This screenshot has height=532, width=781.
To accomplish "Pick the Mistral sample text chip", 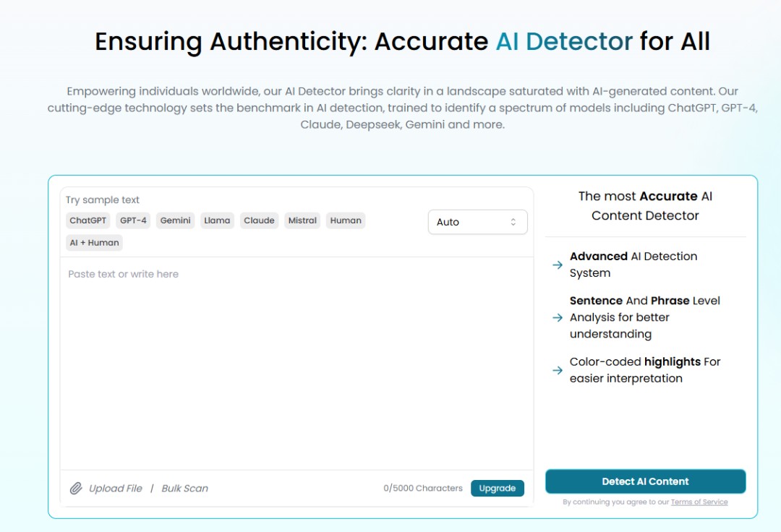I will coord(302,220).
